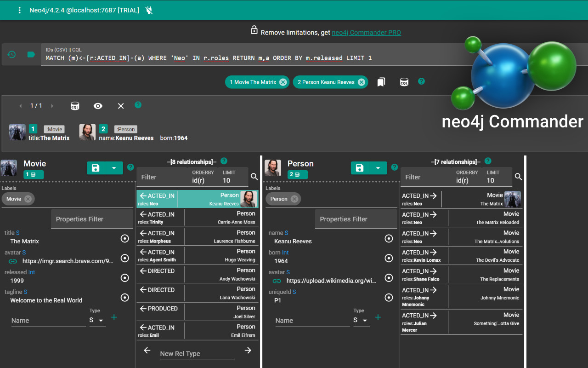Save the Person node with disk button
This screenshot has height=368, width=588.
pos(360,168)
